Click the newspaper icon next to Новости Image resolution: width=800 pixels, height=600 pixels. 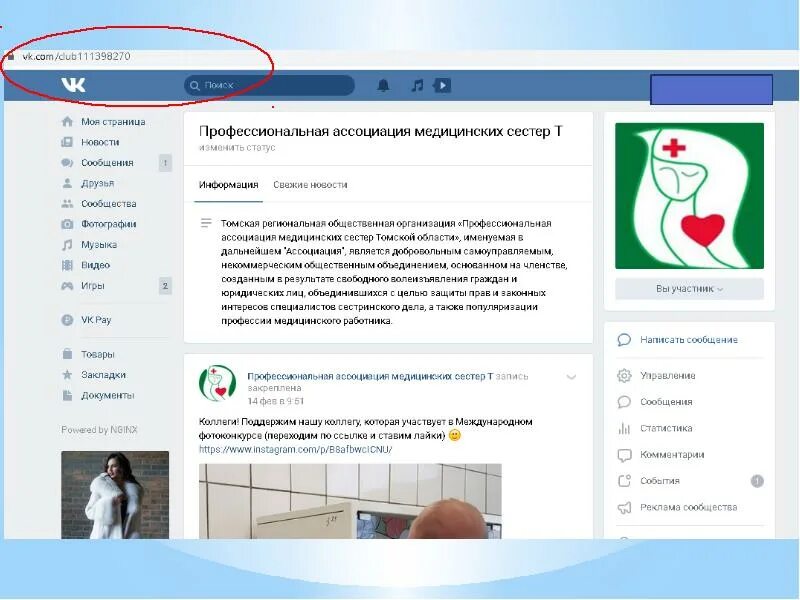tap(67, 142)
